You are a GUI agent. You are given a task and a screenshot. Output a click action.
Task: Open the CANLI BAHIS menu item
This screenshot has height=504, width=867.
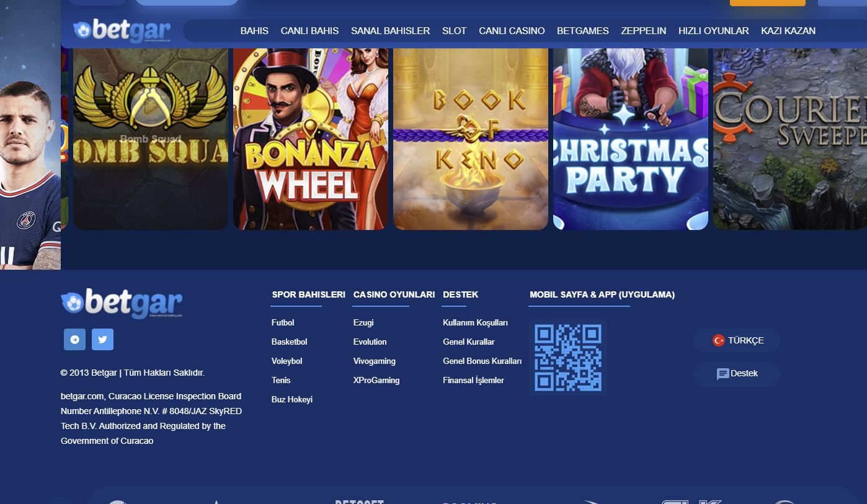309,31
